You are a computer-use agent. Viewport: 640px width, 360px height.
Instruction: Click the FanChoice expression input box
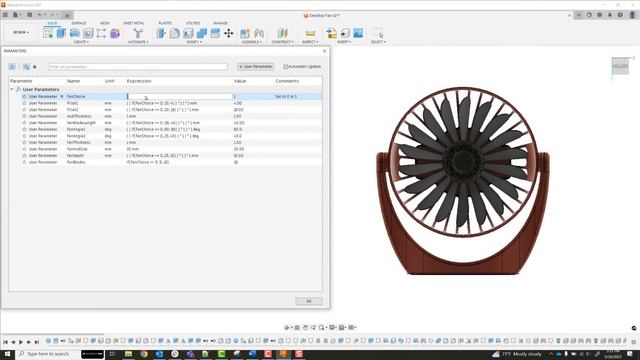click(x=180, y=97)
